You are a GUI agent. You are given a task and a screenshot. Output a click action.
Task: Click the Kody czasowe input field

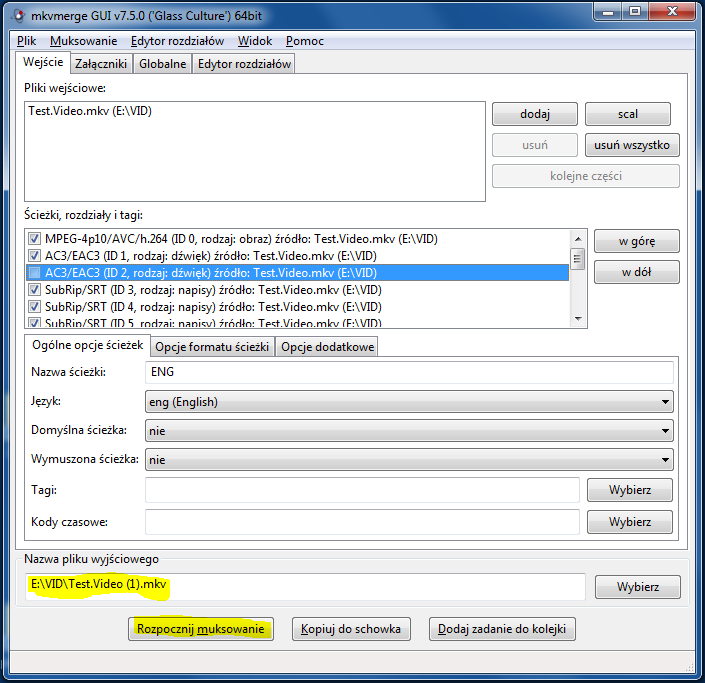click(x=362, y=522)
